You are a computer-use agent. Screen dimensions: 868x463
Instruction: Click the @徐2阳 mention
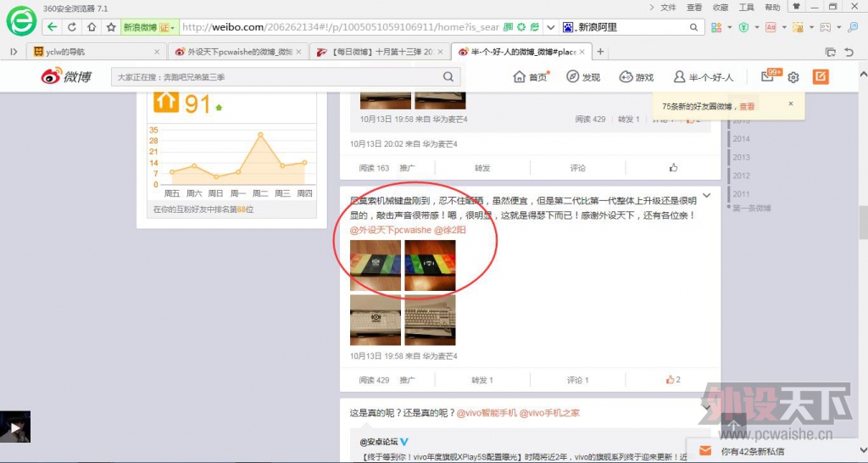[x=450, y=230]
